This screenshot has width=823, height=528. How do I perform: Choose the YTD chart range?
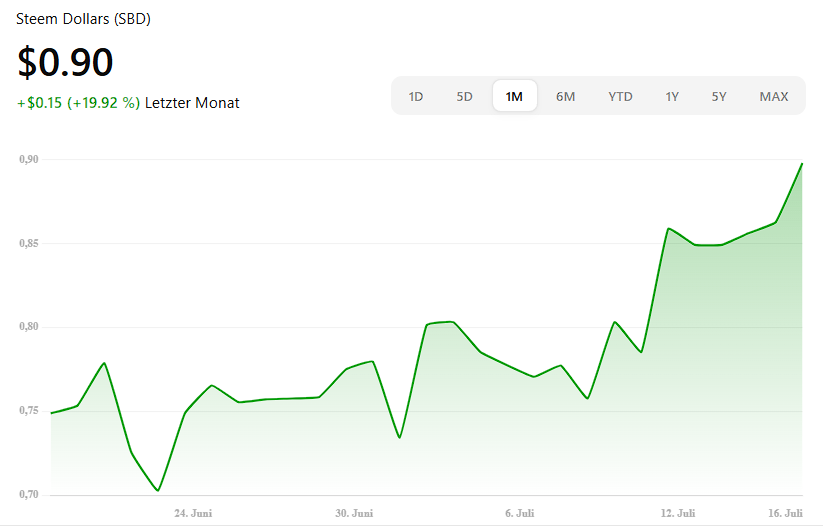[620, 97]
